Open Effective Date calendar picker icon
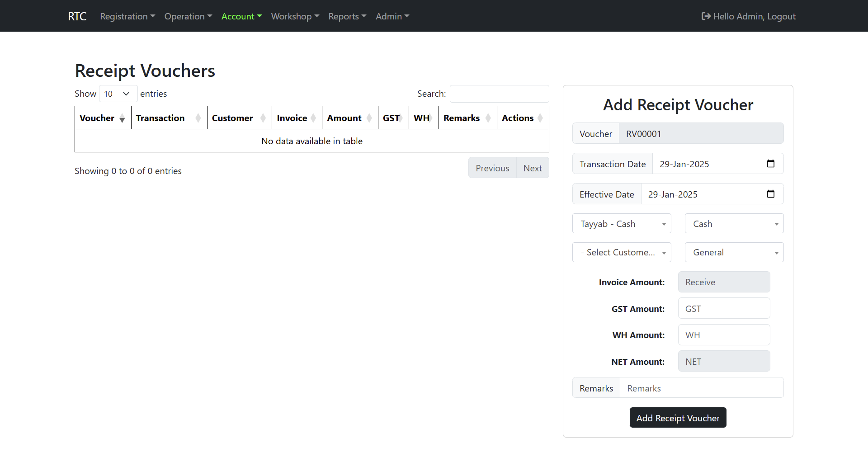868x476 pixels. tap(771, 194)
